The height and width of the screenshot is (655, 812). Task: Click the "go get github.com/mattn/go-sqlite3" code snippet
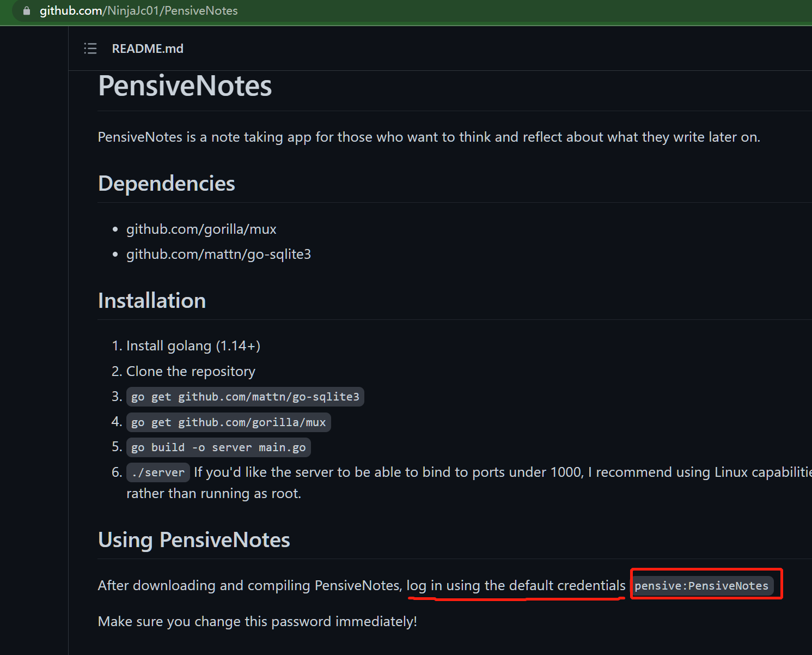point(245,397)
